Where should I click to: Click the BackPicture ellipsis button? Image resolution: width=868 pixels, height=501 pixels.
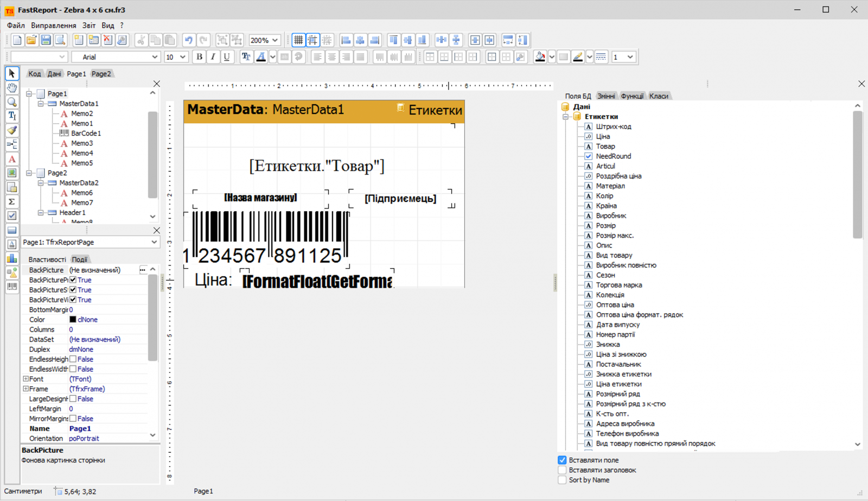[142, 270]
